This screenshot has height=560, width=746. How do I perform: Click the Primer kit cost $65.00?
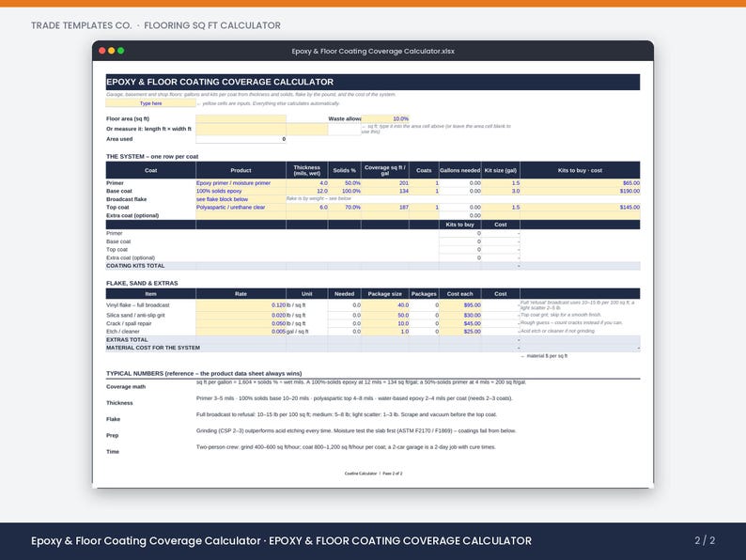tap(580, 182)
